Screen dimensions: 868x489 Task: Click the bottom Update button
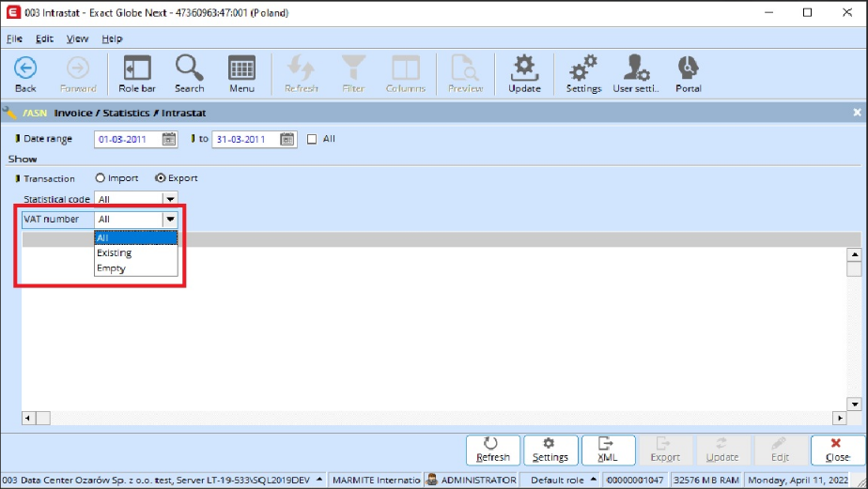point(722,450)
